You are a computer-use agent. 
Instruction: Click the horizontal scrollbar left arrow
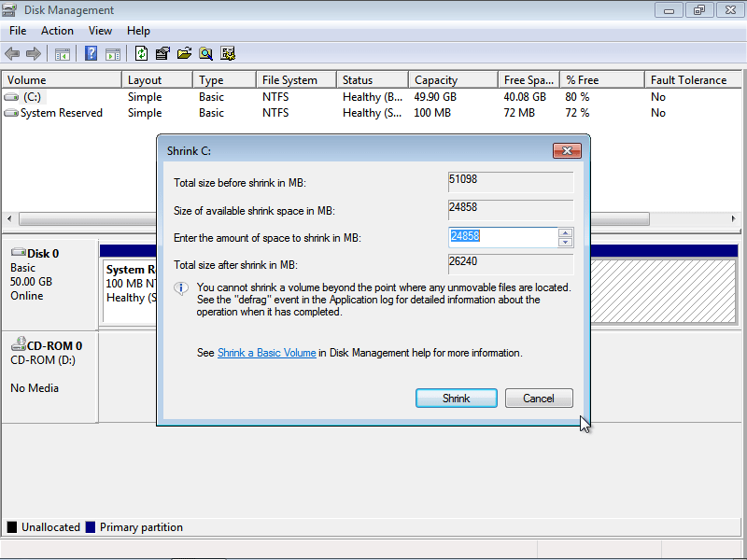[x=11, y=218]
